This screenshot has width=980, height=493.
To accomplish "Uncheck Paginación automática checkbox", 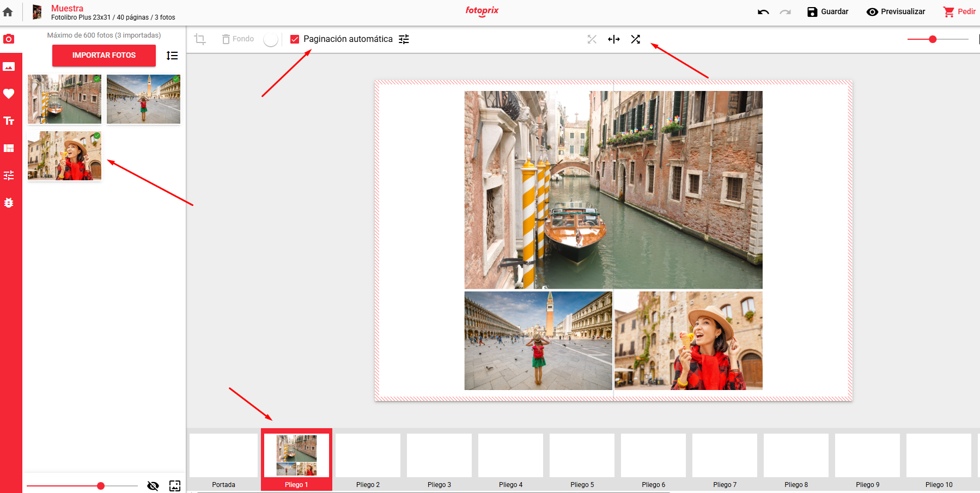I will pos(295,39).
